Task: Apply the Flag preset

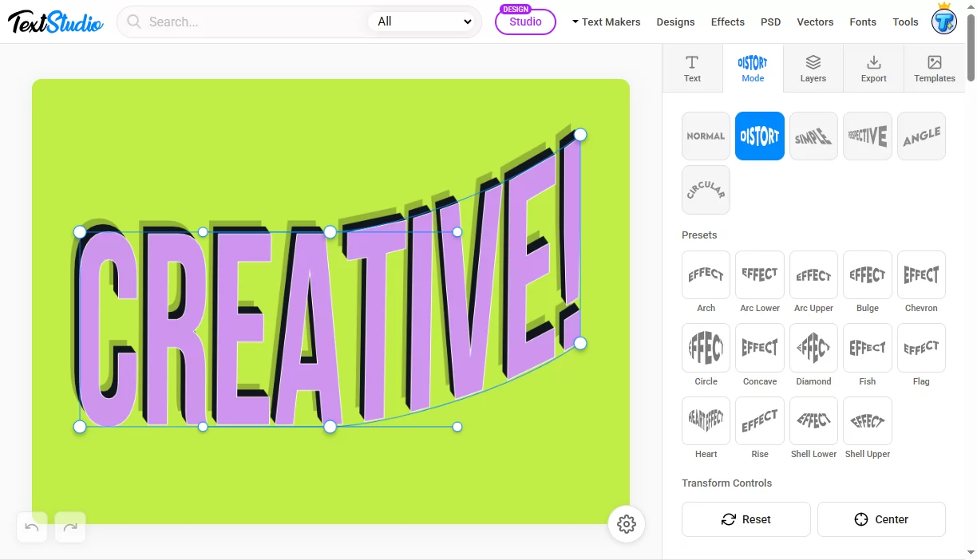Action: [x=921, y=348]
